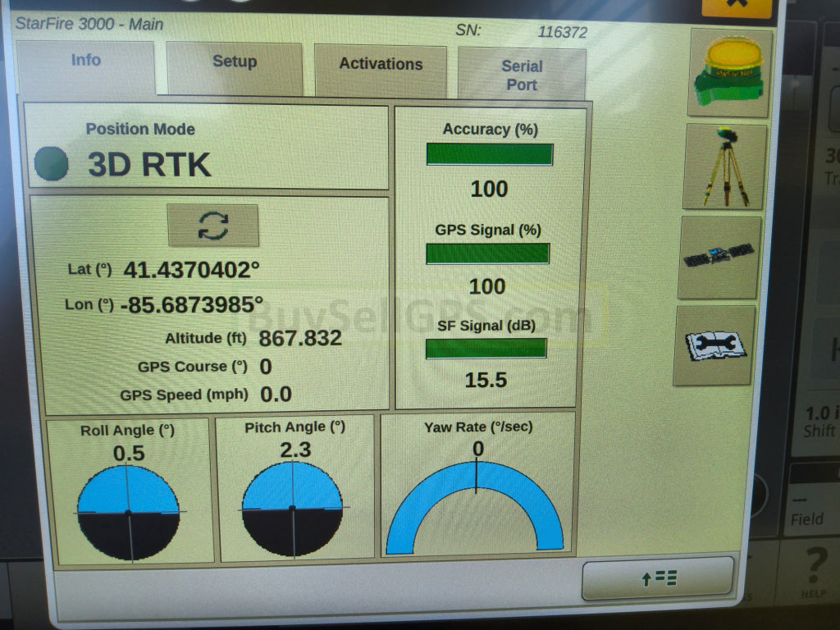840x630 pixels.
Task: Click the Roll Angle gauge
Action: pos(128,513)
